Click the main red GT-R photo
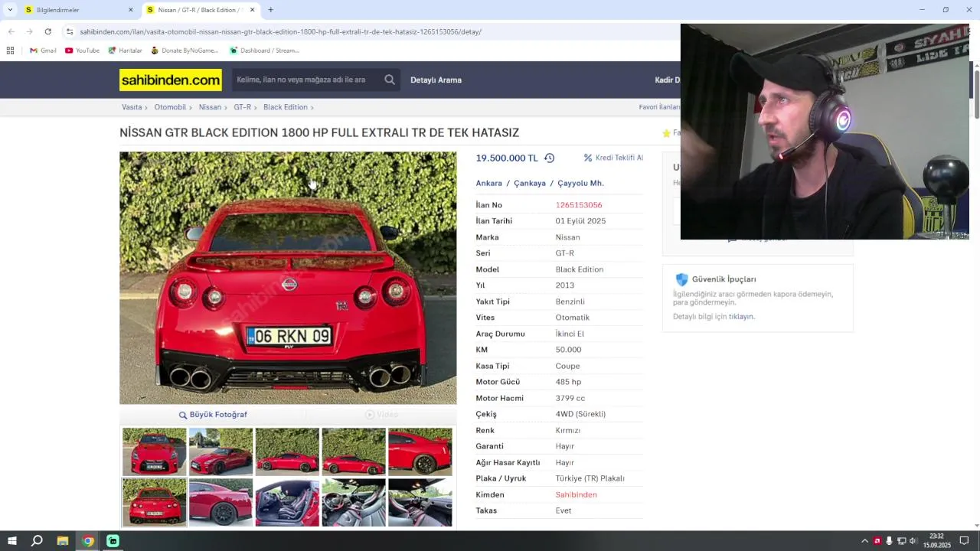 click(288, 278)
